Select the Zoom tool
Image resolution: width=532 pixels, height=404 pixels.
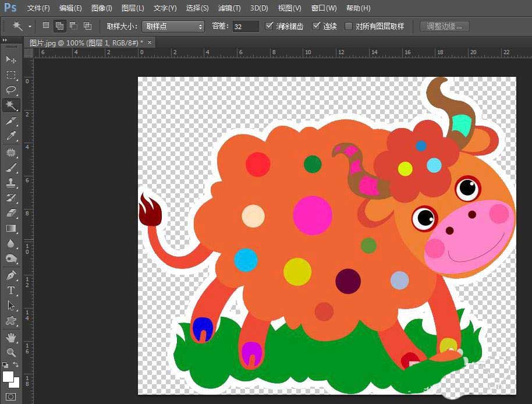[x=10, y=352]
